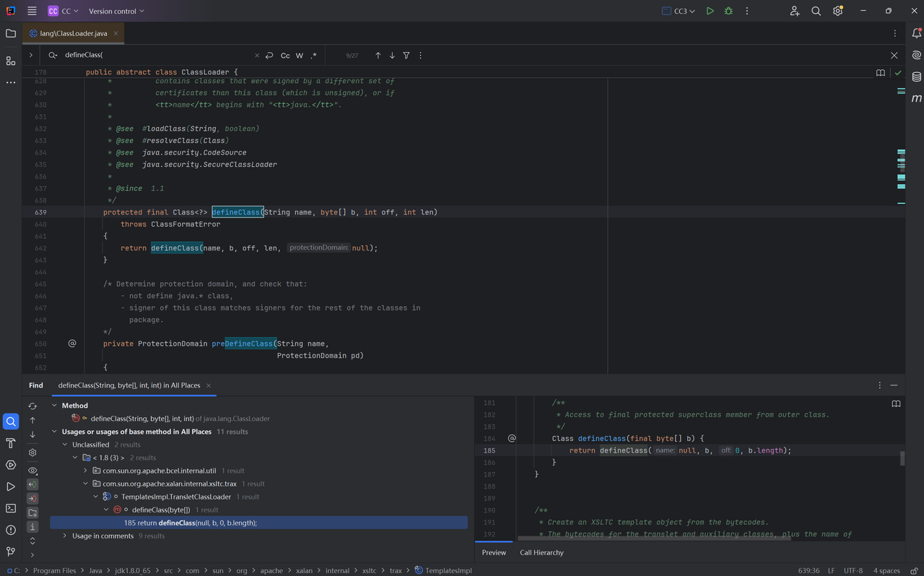Go to next occurrence in Find panel
The height and width of the screenshot is (576, 924).
point(32,435)
